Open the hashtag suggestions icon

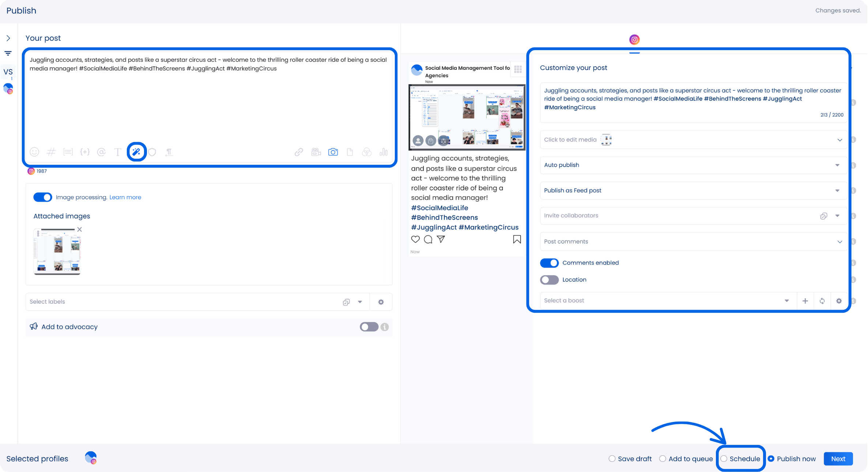click(51, 152)
